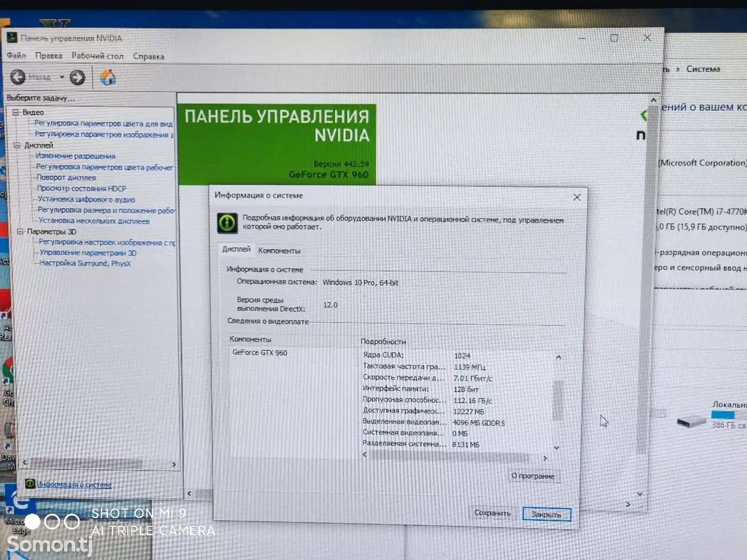Image resolution: width=747 pixels, height=560 pixels.
Task: Click the details list scroll right arrow
Action: click(545, 458)
